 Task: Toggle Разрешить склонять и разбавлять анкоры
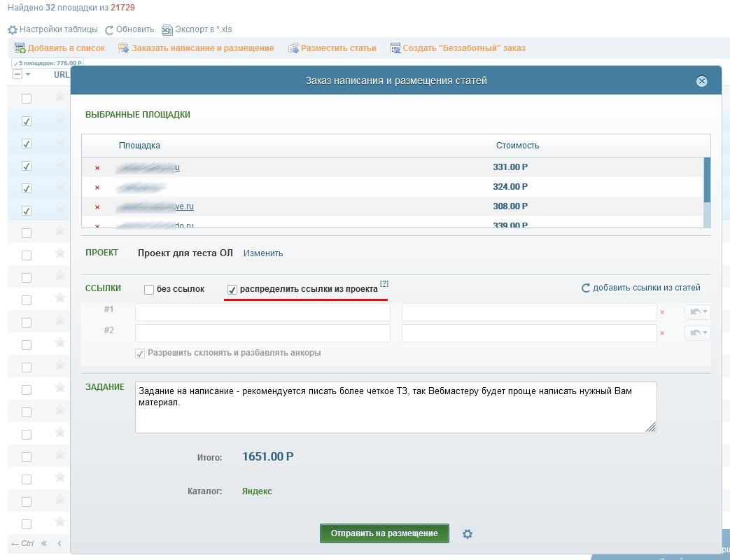140,353
